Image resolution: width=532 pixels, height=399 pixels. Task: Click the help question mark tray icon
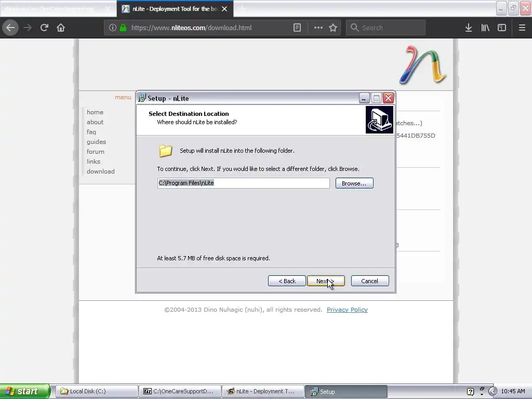coord(470,392)
